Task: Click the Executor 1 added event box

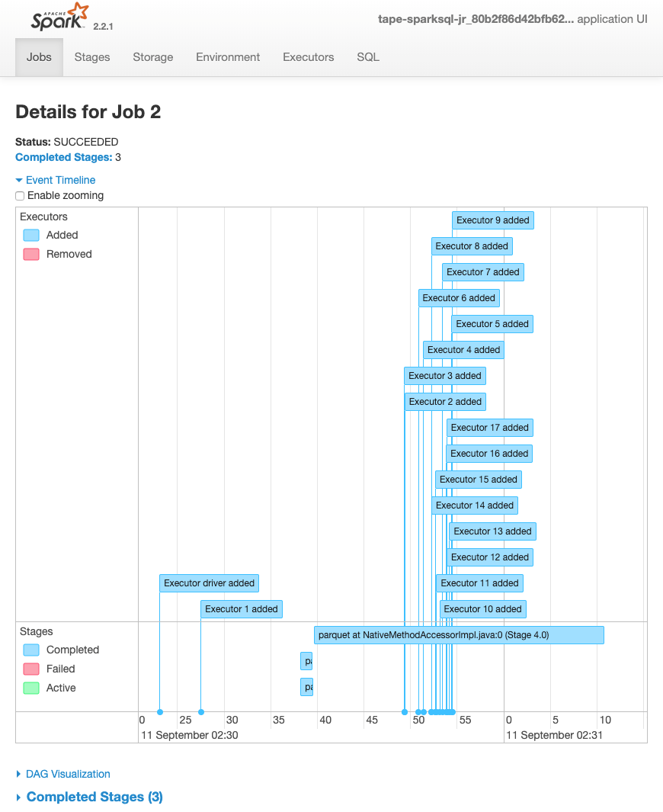Action: pos(241,608)
